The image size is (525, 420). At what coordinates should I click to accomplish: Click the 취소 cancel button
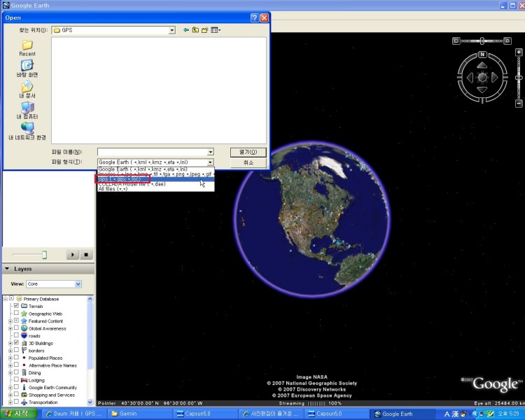pyautogui.click(x=248, y=162)
